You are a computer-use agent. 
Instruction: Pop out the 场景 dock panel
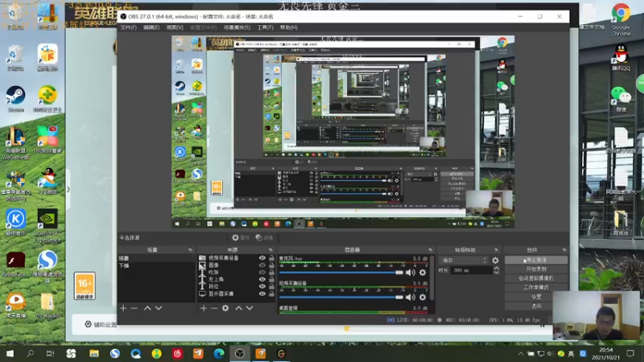point(190,250)
